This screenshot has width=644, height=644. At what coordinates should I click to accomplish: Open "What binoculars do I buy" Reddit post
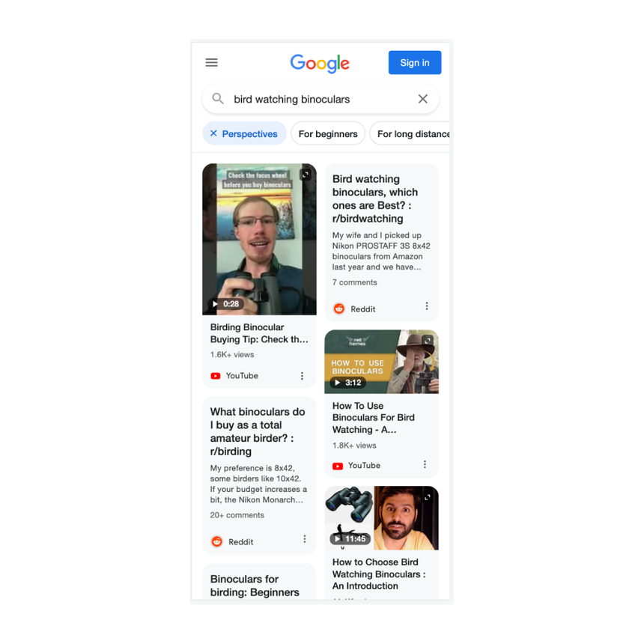click(258, 431)
